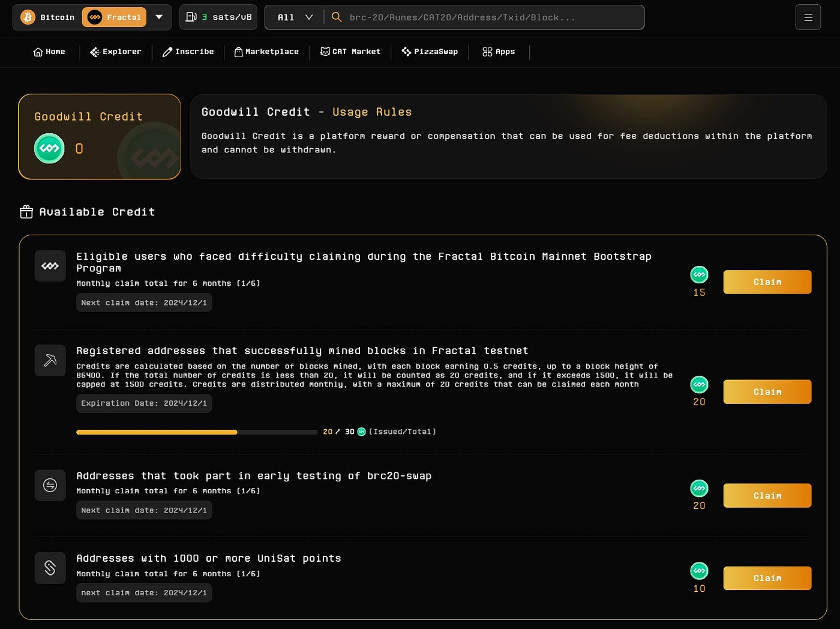Image resolution: width=840 pixels, height=629 pixels.
Task: Click 'next claim date' badge in UniSat points row
Action: point(144,593)
